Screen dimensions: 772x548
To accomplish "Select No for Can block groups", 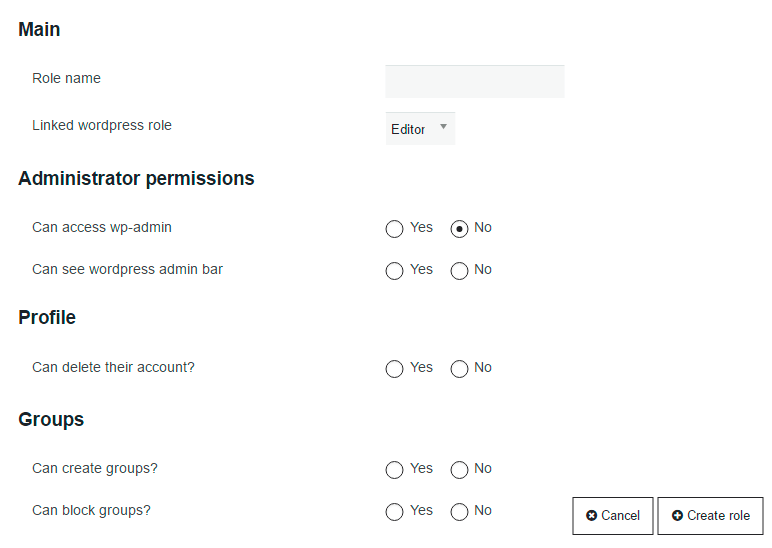I will (x=459, y=512).
